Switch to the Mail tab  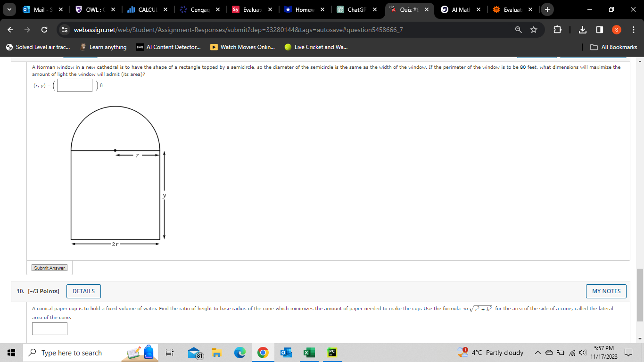(40, 9)
